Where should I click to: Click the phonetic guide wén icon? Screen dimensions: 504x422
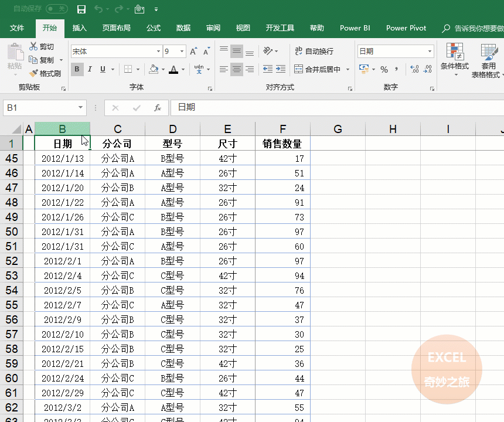point(199,69)
